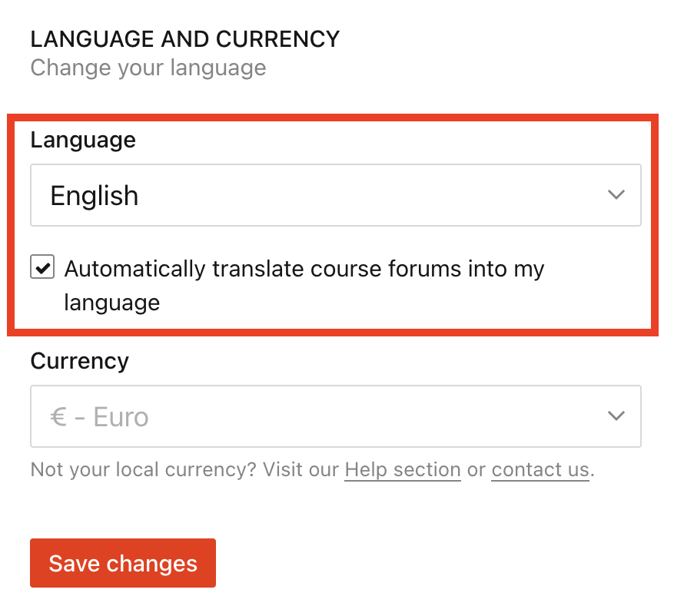The image size is (684, 616).
Task: Click the Language field label
Action: 83,140
